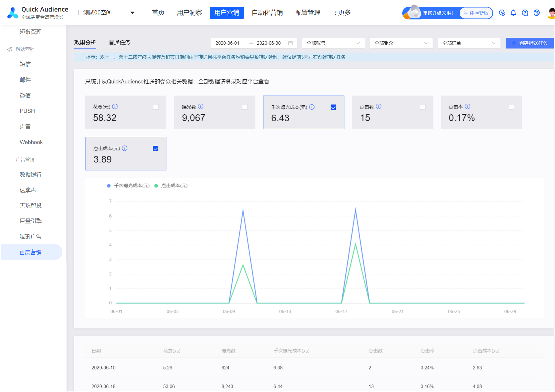Screen dimensions: 555x392
Task: Open 配置管理 in top navigation
Action: click(x=308, y=13)
